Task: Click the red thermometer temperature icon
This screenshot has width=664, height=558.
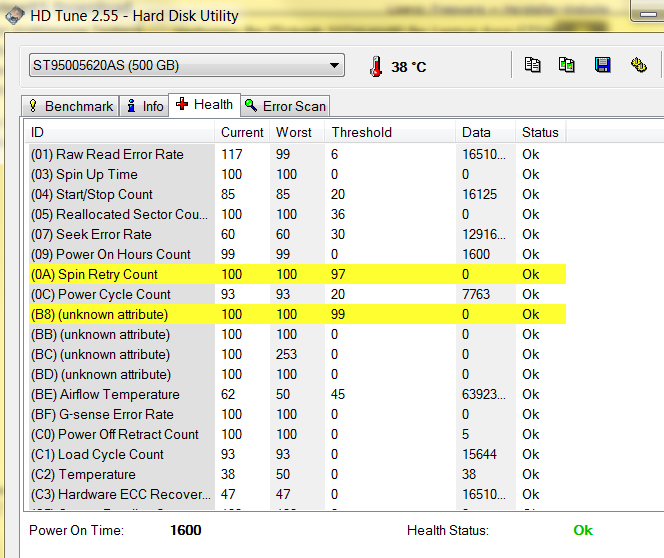Action: coord(376,66)
